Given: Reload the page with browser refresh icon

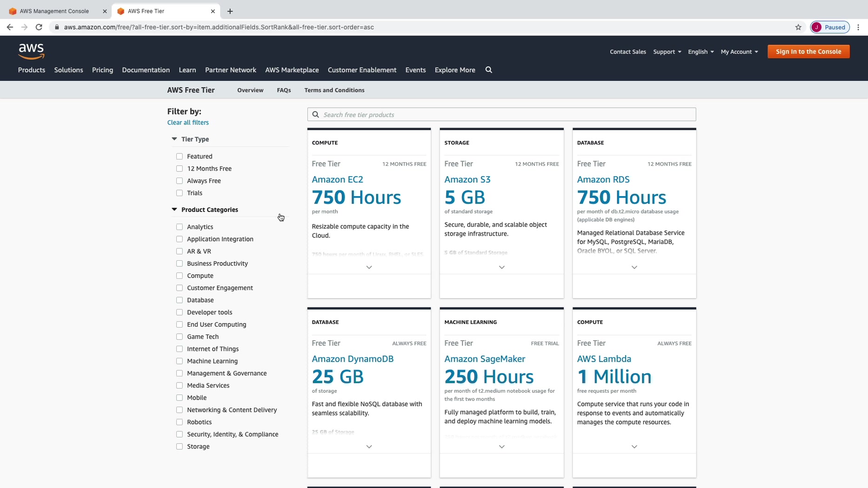Looking at the screenshot, I should click(39, 27).
